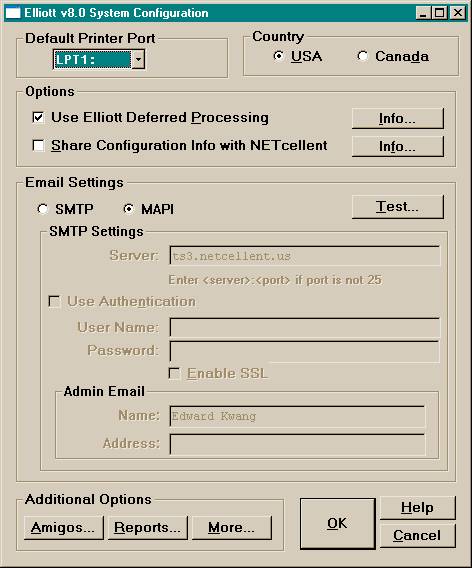Maximize the configuration window
The width and height of the screenshot is (472, 568).
pyautogui.click(x=439, y=13)
